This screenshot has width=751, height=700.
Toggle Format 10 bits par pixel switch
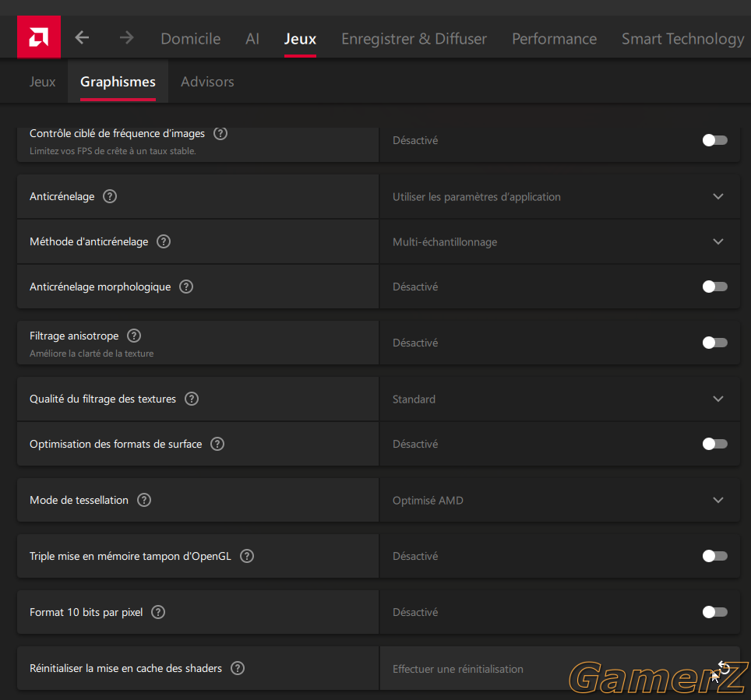point(715,612)
